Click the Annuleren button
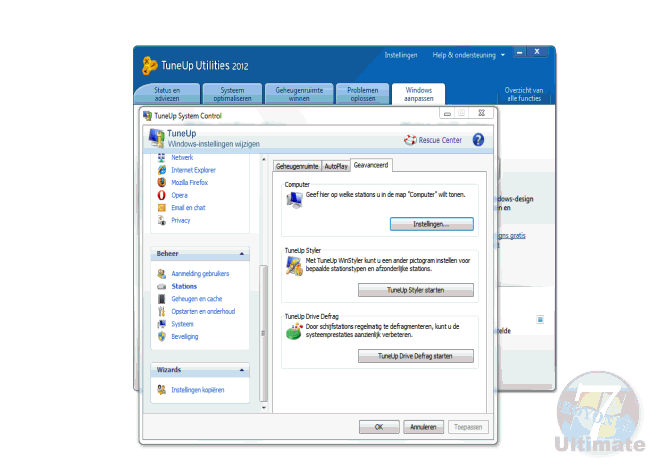Screen dimensions: 660x467 [x=423, y=427]
